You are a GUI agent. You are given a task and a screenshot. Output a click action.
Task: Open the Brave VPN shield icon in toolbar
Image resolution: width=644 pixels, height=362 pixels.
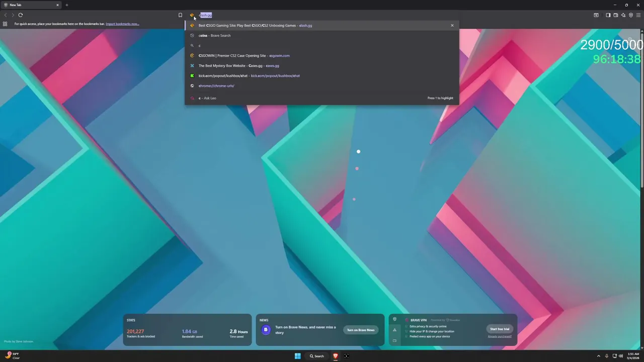tap(630, 15)
